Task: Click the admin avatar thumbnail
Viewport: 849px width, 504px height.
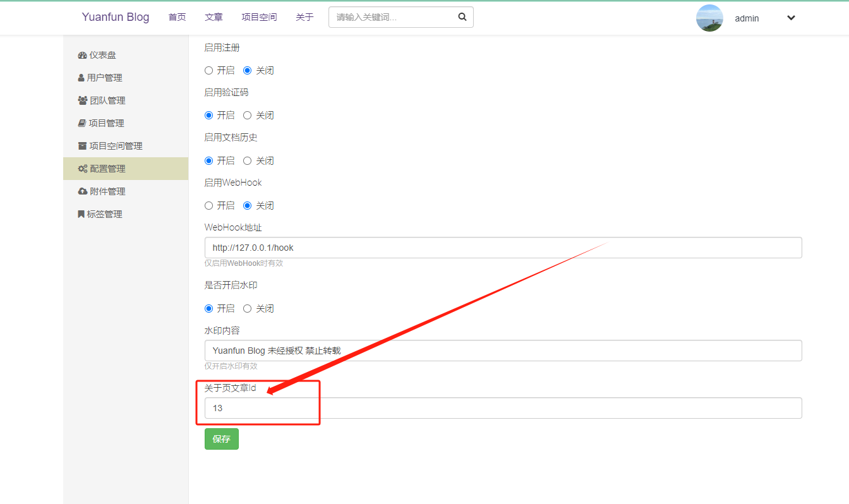Action: point(709,18)
